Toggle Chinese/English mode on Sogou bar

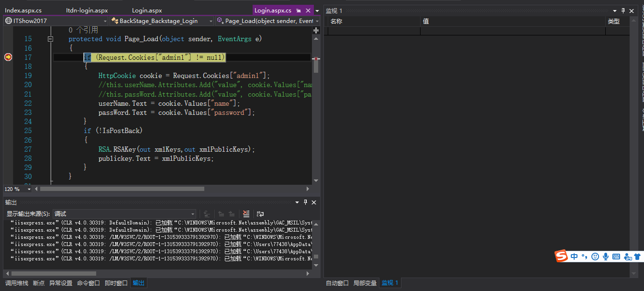coord(574,257)
